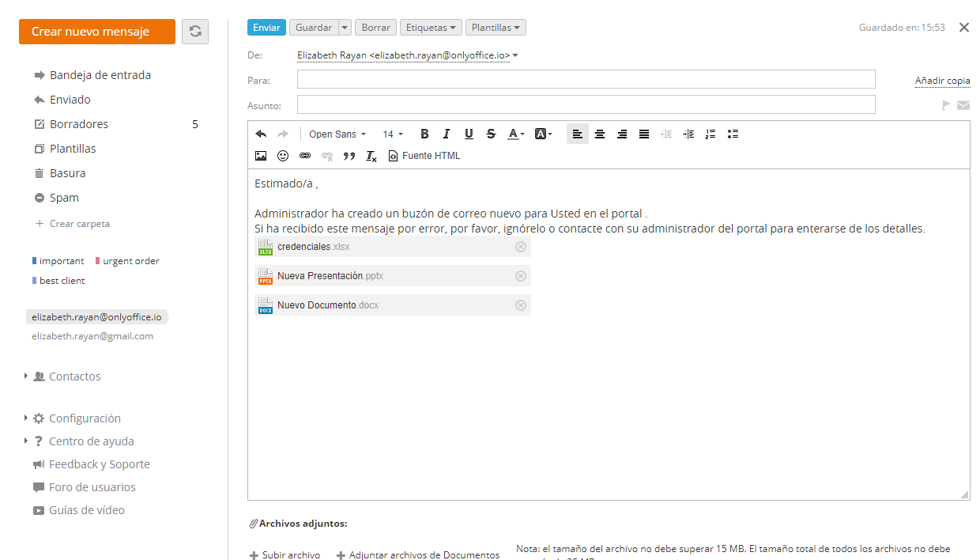Open the text color picker
This screenshot has height=560, width=980.
[x=515, y=134]
